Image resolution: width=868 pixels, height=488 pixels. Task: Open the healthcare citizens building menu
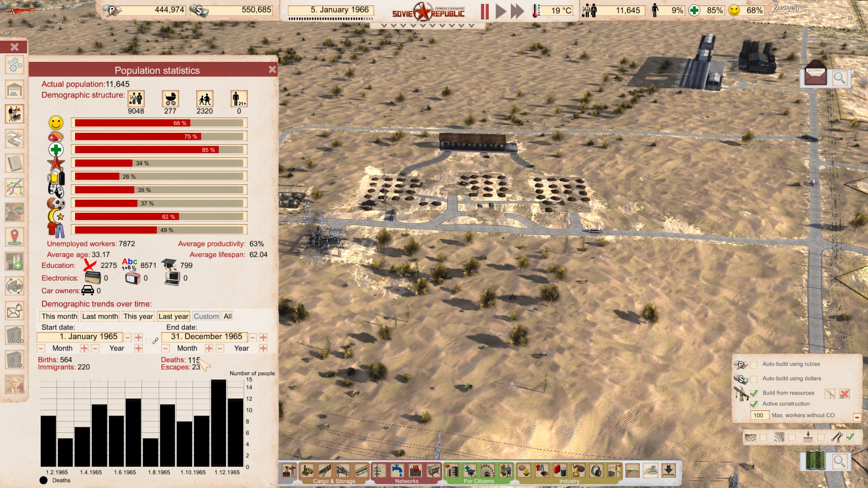pos(469,471)
